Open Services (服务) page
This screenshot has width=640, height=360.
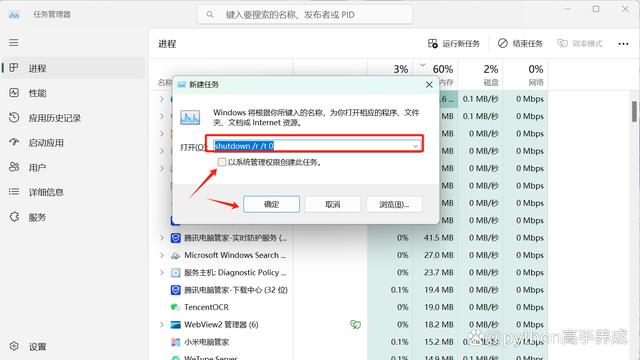73,217
